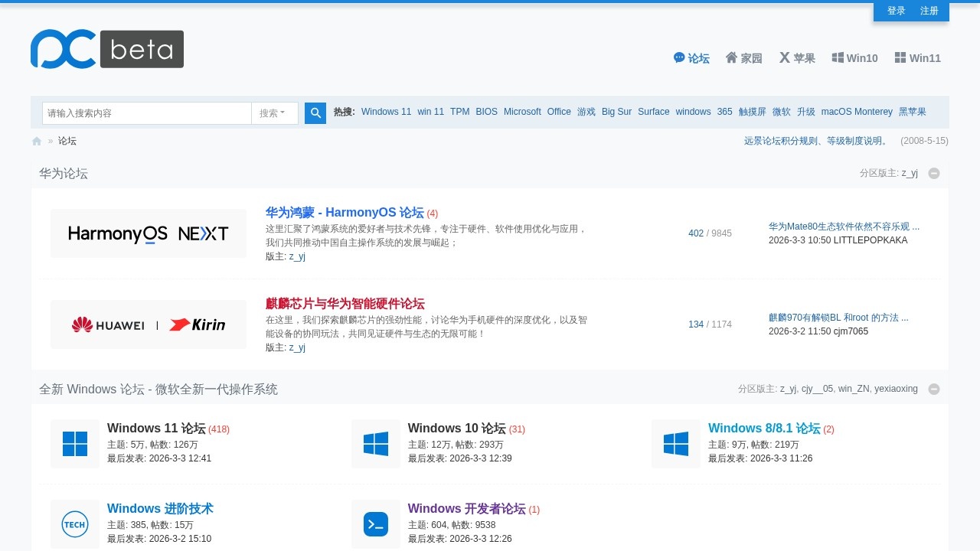Open the Windows 10 forum icon
Viewport: 980px width, 551px height.
tap(376, 444)
